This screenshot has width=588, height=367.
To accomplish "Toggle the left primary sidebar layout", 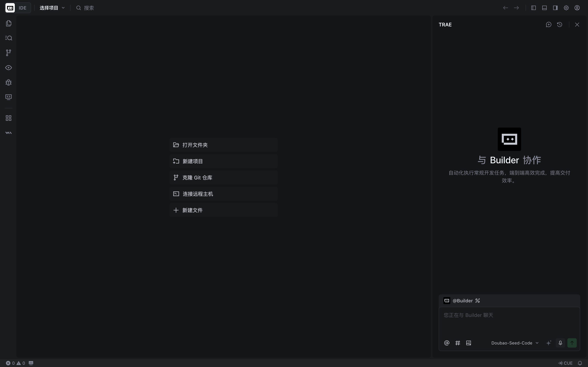I will pos(533,8).
